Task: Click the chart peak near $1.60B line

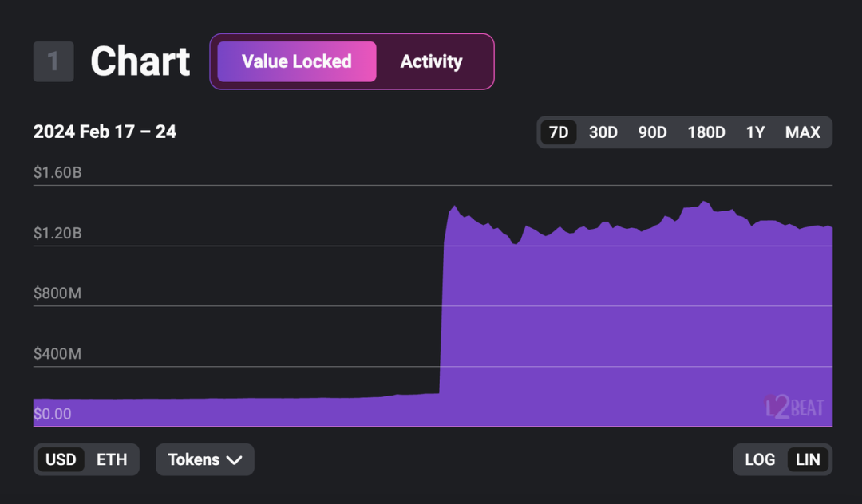Action: (705, 202)
